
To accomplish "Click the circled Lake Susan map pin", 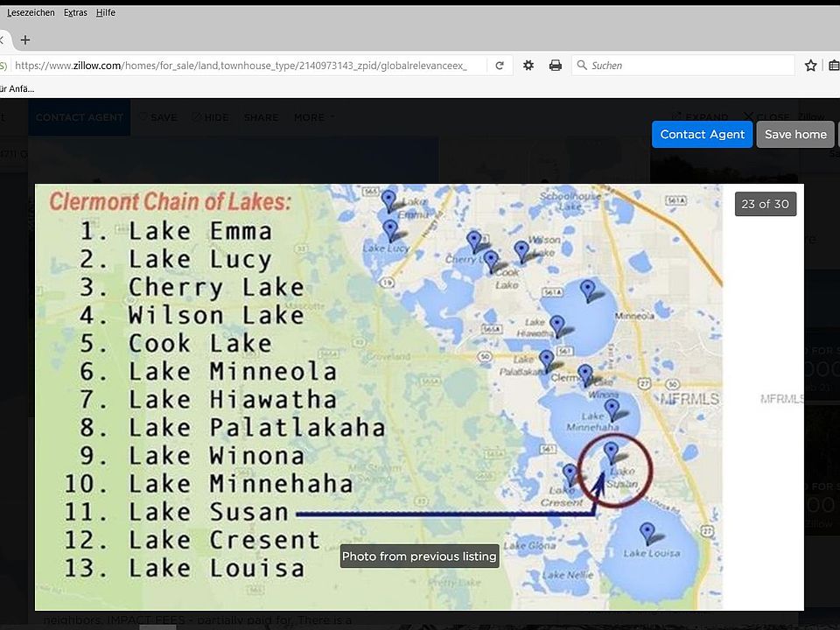I will pyautogui.click(x=612, y=452).
